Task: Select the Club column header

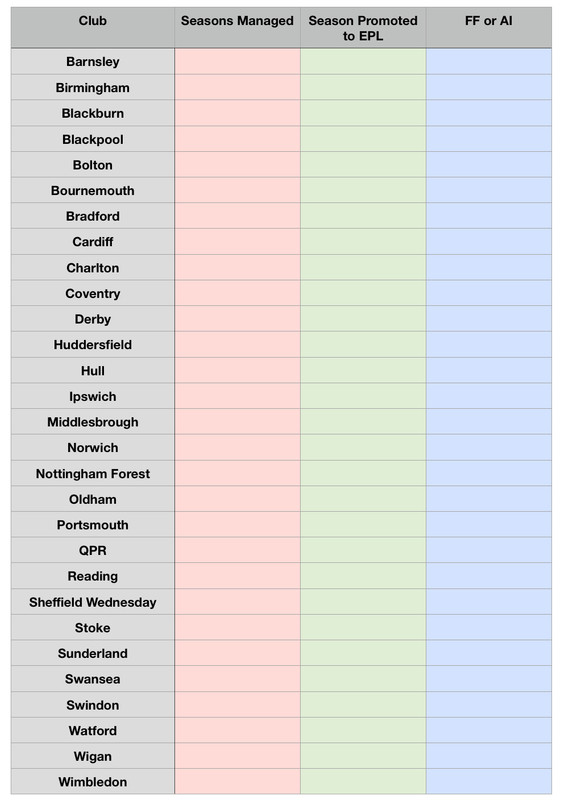Action: pos(92,28)
